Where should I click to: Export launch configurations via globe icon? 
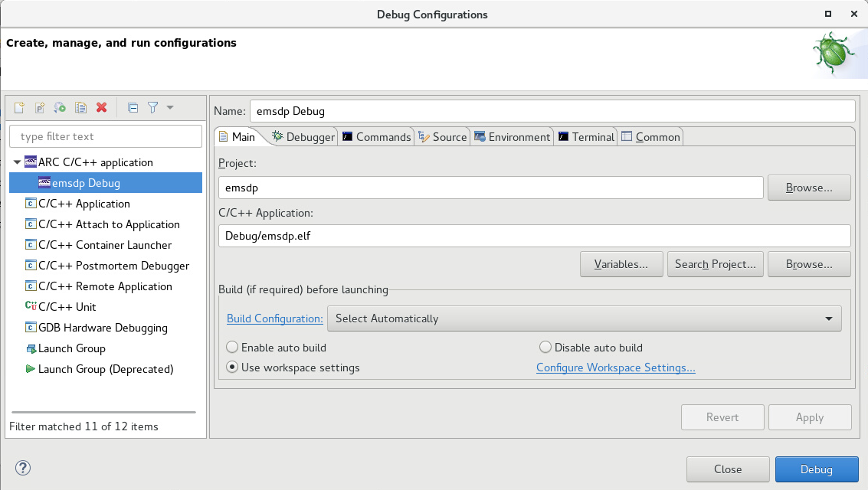click(60, 107)
